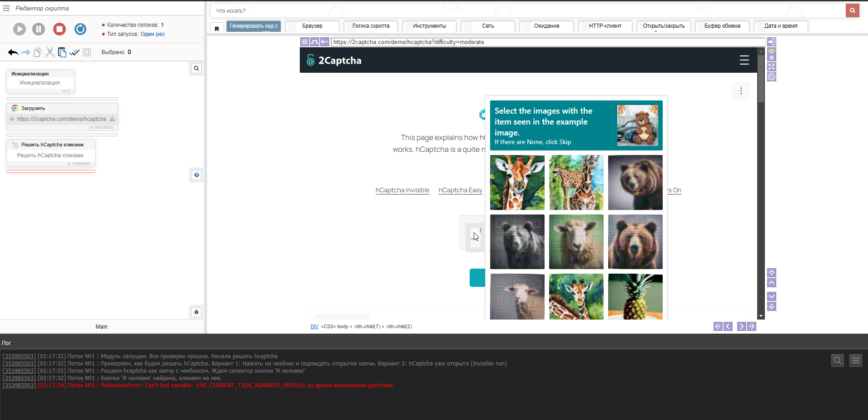
Task: Click the hCaptcha Easy link
Action: point(460,190)
